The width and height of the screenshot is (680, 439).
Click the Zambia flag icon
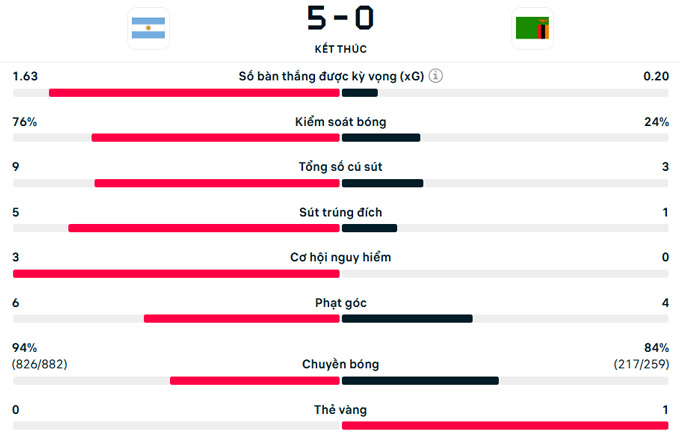532,29
